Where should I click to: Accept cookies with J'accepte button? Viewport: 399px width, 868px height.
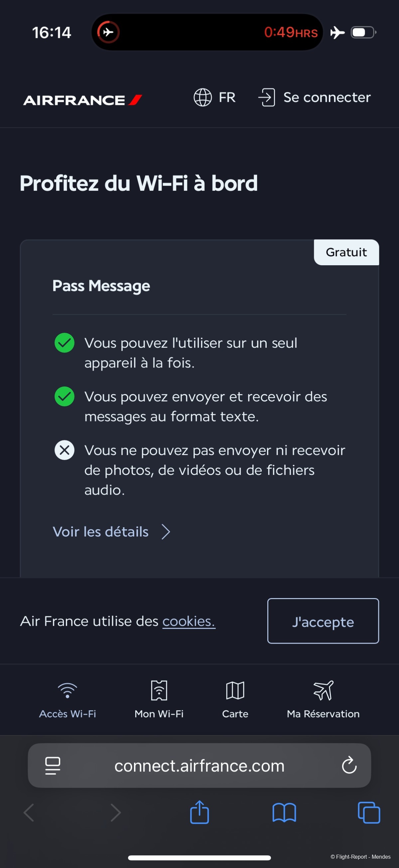click(x=323, y=621)
